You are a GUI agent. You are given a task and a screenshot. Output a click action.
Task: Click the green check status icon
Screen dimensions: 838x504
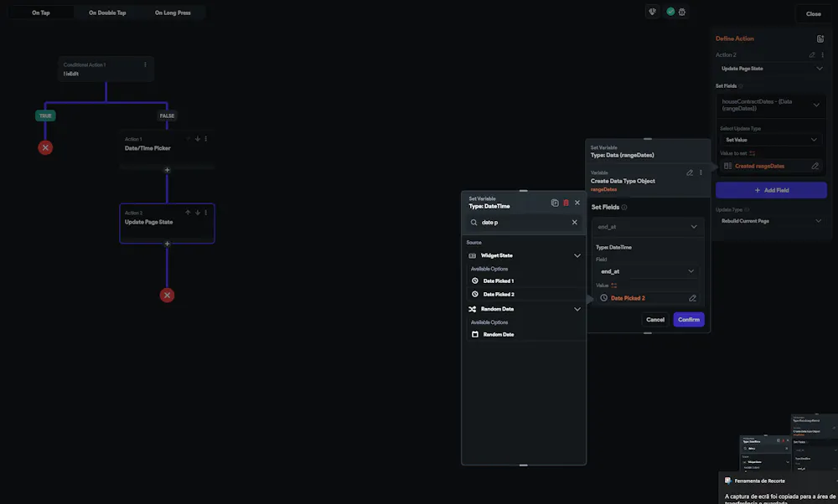tap(670, 12)
